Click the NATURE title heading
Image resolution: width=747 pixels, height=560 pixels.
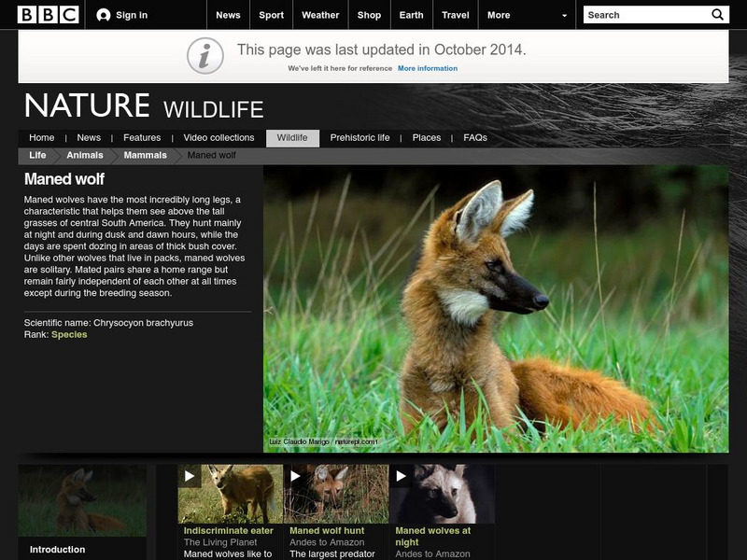(87, 105)
